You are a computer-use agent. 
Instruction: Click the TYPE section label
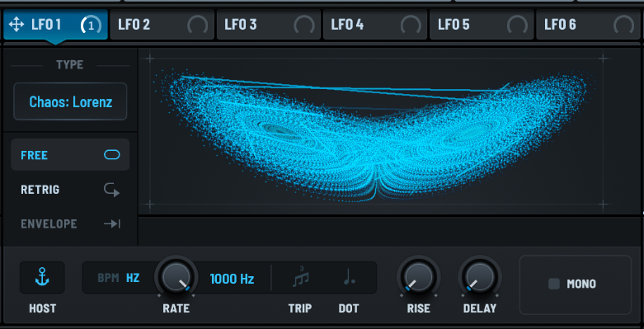pyautogui.click(x=70, y=65)
